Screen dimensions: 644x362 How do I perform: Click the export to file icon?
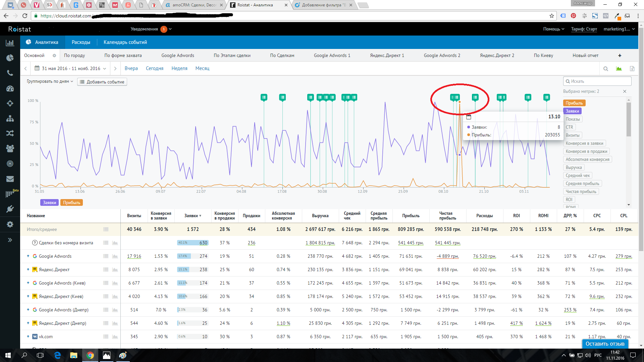(632, 69)
